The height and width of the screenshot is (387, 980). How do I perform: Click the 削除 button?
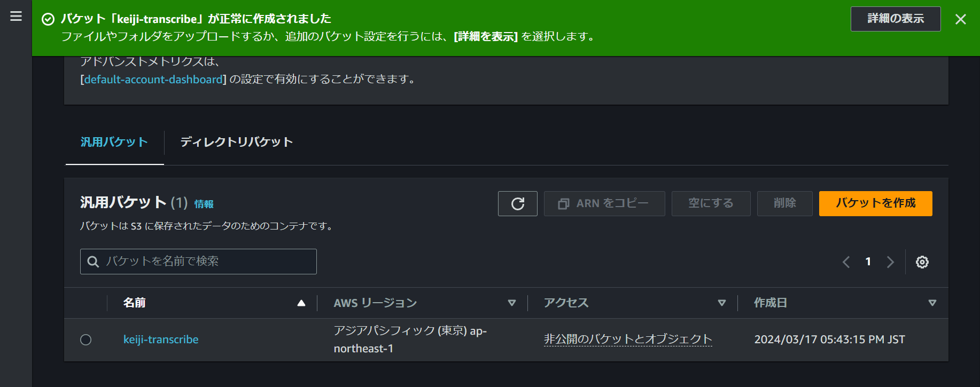(x=784, y=203)
